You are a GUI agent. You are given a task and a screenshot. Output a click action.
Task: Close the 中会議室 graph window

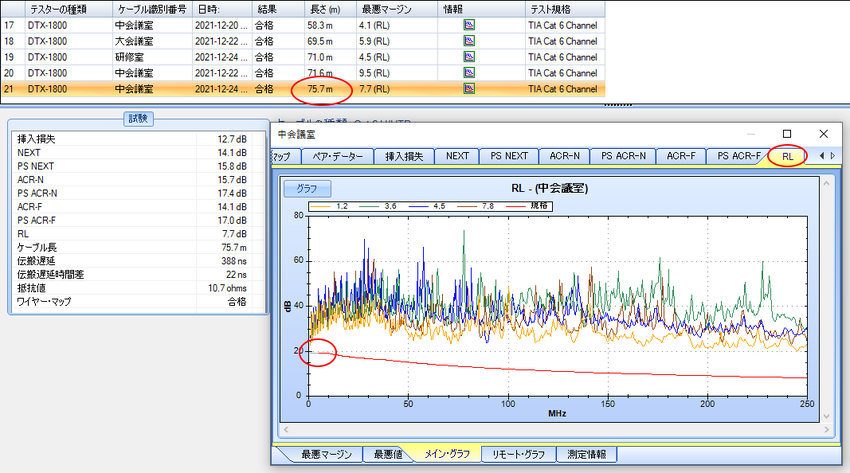[x=823, y=134]
